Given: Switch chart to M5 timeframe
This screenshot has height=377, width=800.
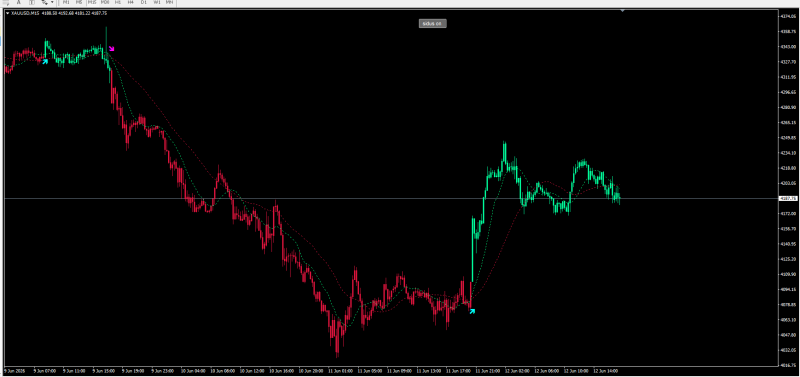Looking at the screenshot, I should click(79, 2).
